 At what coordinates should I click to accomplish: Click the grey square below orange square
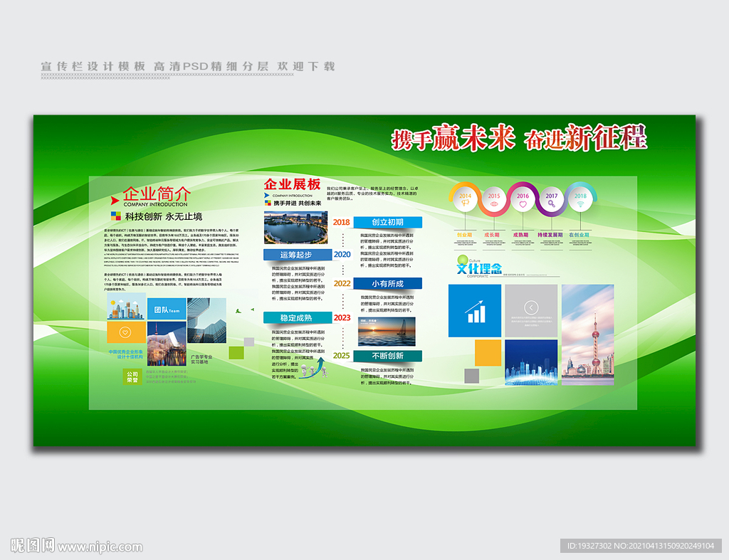tap(471, 376)
